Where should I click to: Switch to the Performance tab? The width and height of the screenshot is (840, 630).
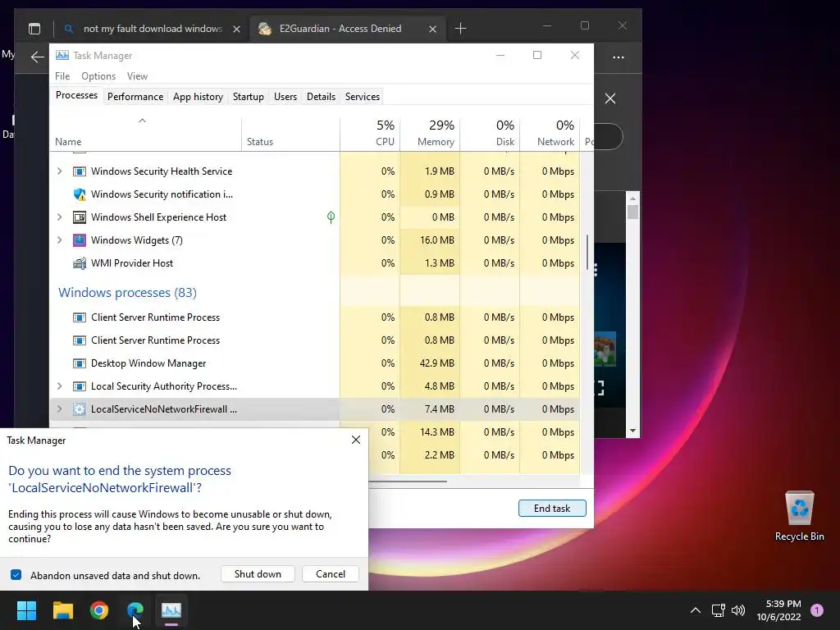pos(135,97)
